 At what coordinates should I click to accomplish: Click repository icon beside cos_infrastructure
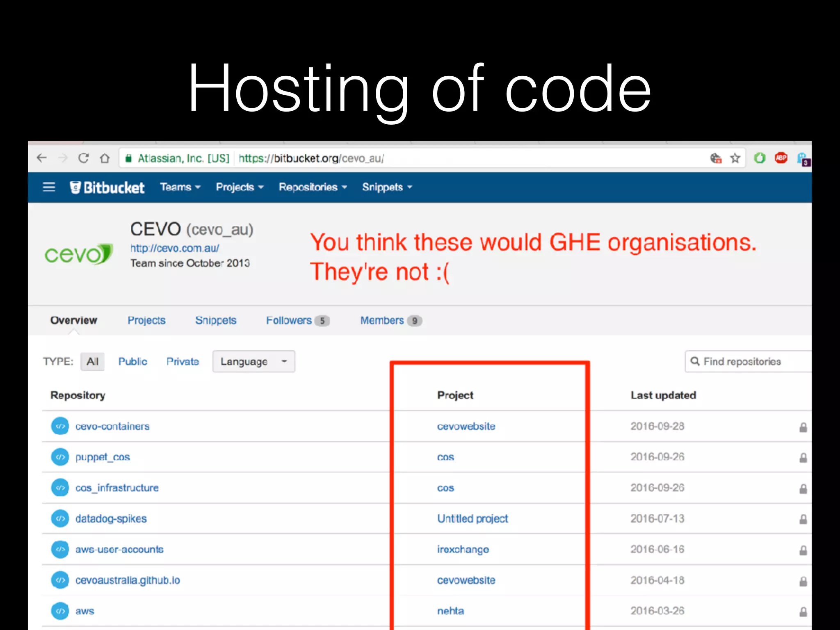click(x=60, y=488)
